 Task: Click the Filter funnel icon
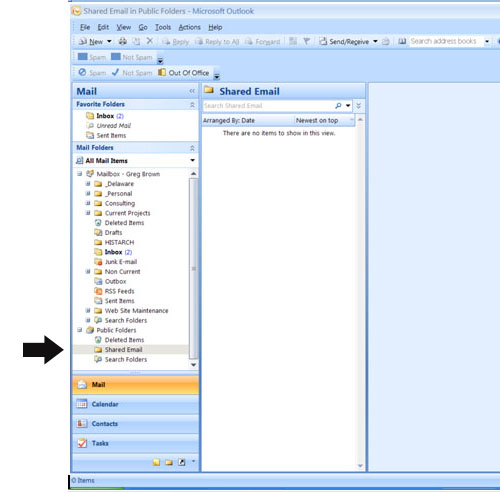click(307, 41)
